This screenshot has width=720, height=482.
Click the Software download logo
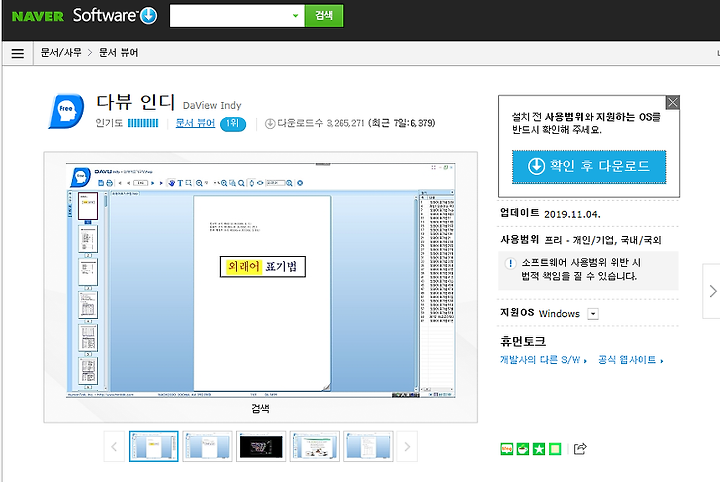[x=115, y=16]
